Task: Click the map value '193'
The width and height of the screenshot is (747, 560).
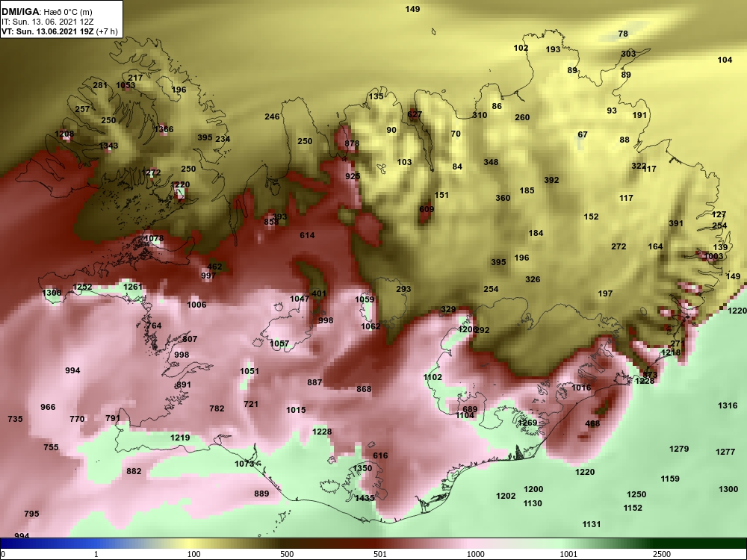Action: pyautogui.click(x=553, y=49)
